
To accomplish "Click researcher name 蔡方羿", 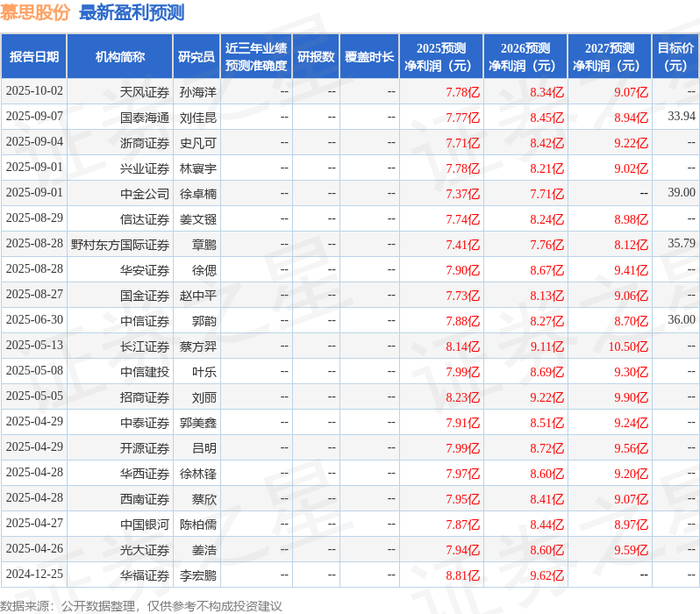I will 198,347.
